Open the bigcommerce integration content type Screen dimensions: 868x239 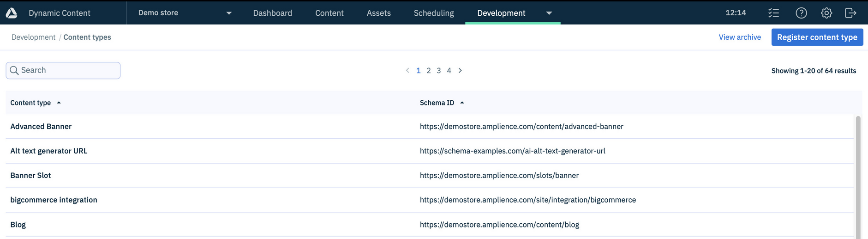pos(54,200)
